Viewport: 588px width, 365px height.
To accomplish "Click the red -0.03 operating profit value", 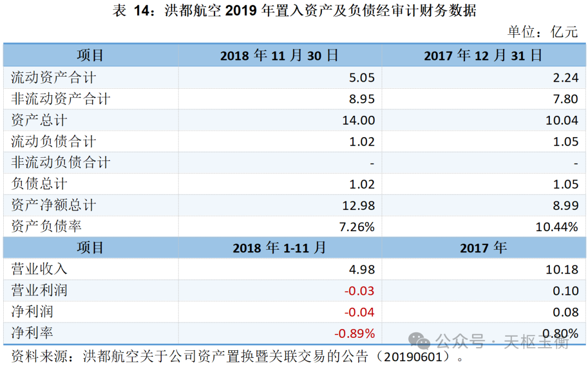I will (x=359, y=290).
